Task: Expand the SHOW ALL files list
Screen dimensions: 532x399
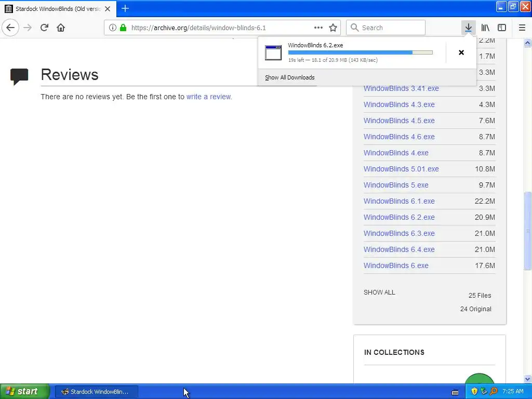Action: click(379, 292)
